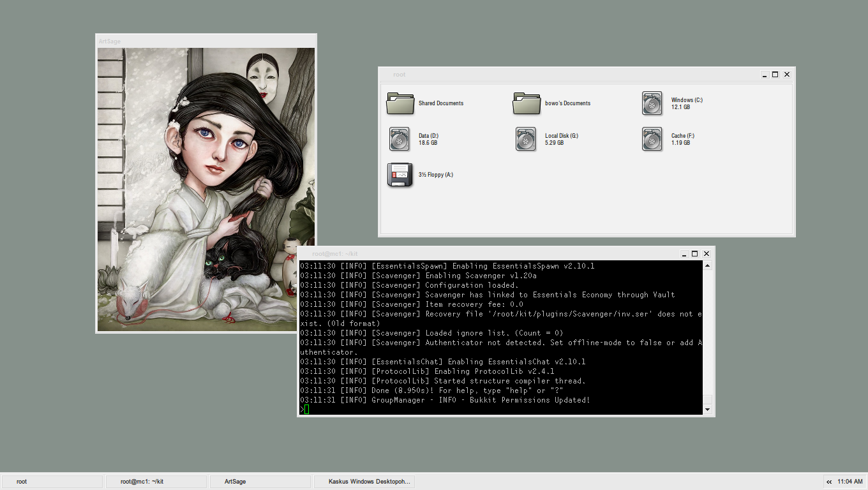Click "Started structure compiler thread." line

[443, 381]
